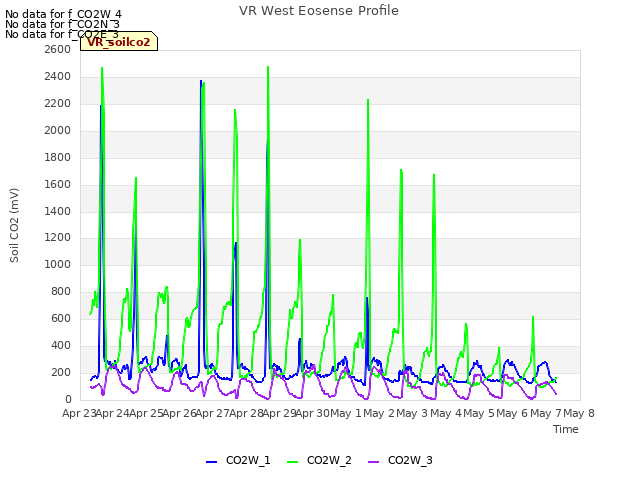Click the VR_soilco2 label box
This screenshot has width=640, height=480.
pyautogui.click(x=119, y=41)
